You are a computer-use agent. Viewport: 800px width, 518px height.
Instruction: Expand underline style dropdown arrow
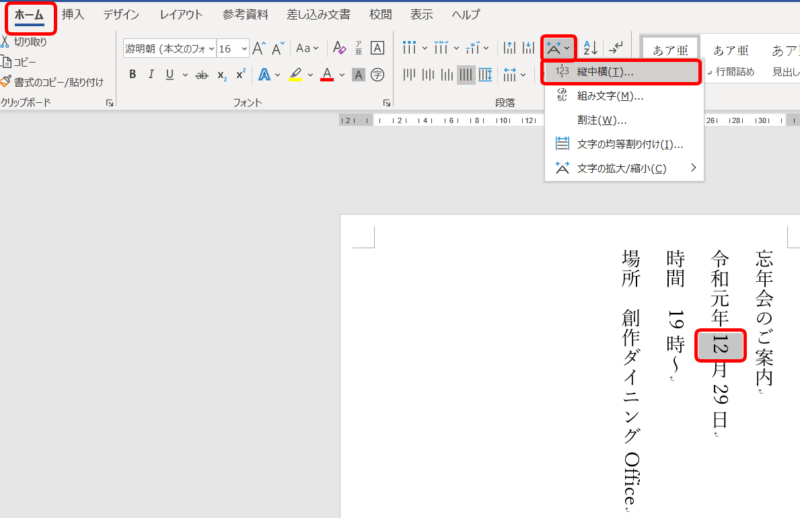click(185, 75)
